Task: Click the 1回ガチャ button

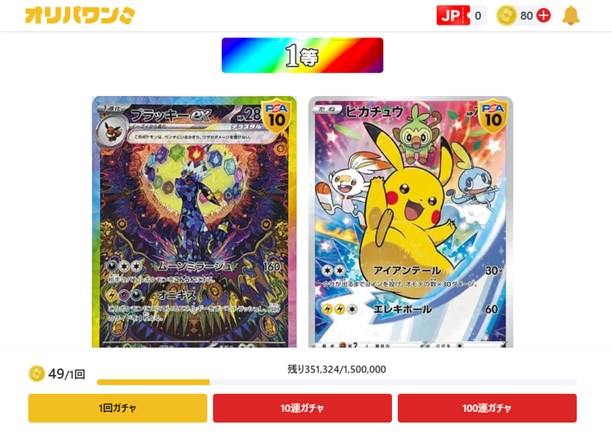Action: pos(117,408)
